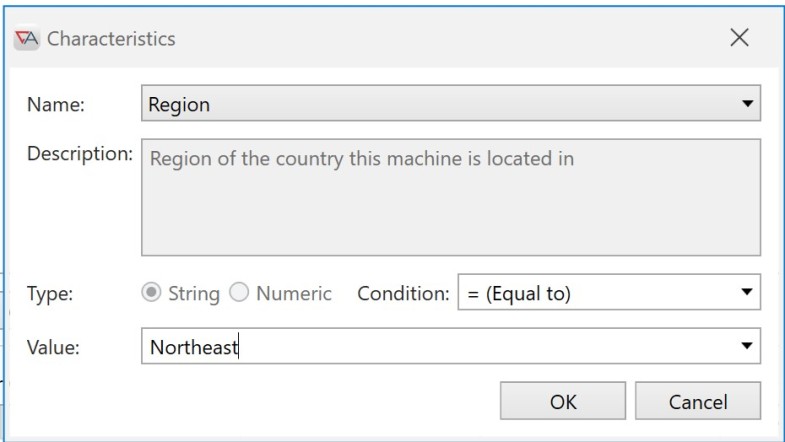Screen dimensions: 785x442
Task: Click the 'Description:' field label
Action: tap(80, 154)
